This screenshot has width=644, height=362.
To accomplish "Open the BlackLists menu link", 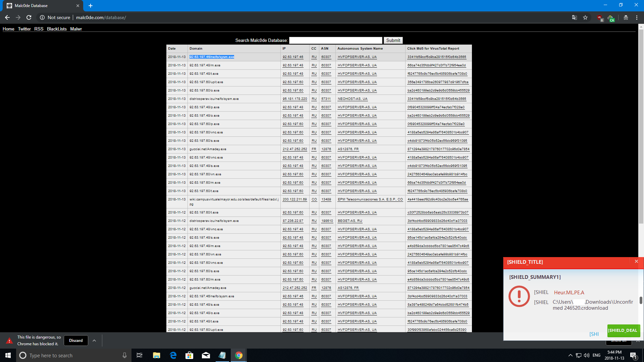I will click(57, 29).
